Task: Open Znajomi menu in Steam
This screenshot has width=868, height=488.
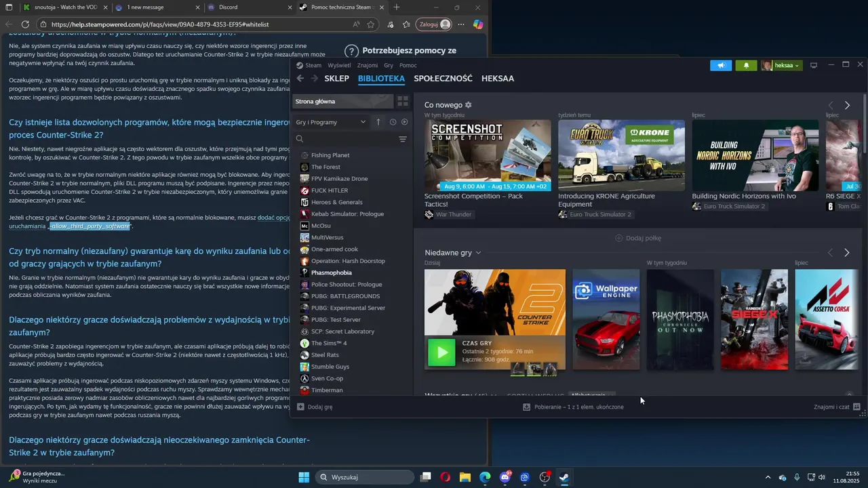Action: coord(368,66)
